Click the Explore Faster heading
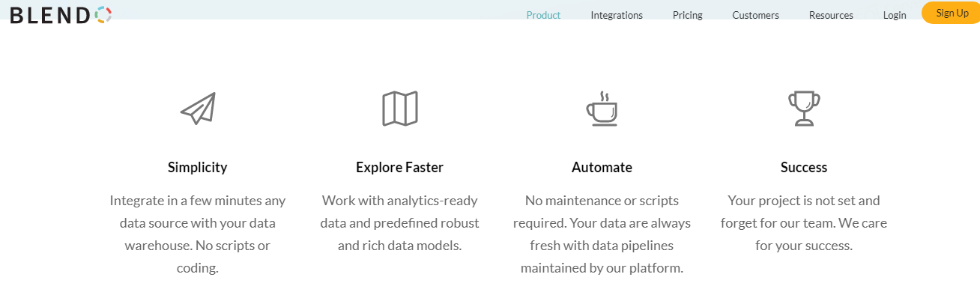This screenshot has height=307, width=980. point(399,167)
